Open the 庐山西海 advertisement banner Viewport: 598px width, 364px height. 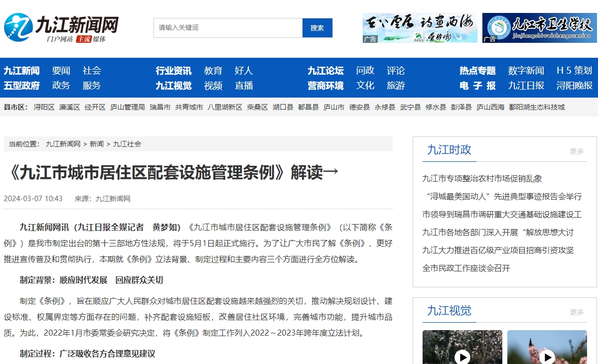tap(420, 28)
